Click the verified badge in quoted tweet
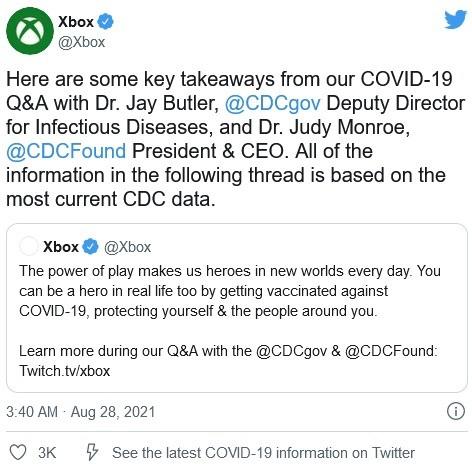The height and width of the screenshot is (464, 472). click(90, 247)
